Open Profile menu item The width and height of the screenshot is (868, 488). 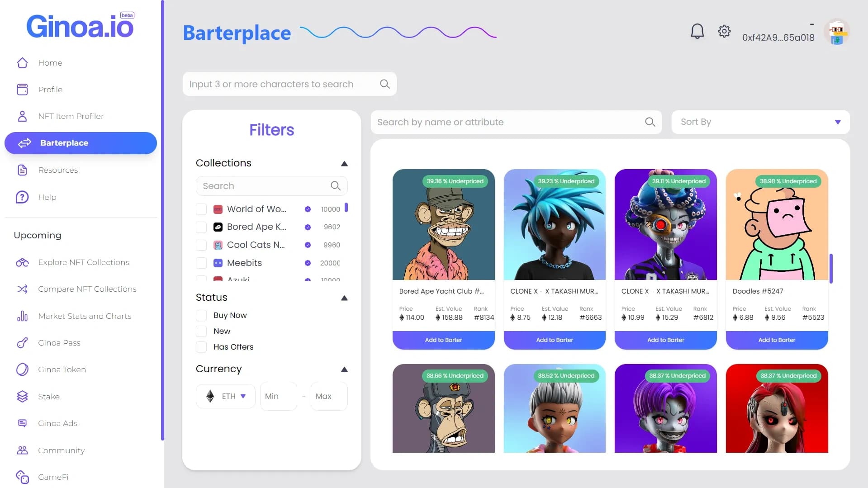coord(50,90)
